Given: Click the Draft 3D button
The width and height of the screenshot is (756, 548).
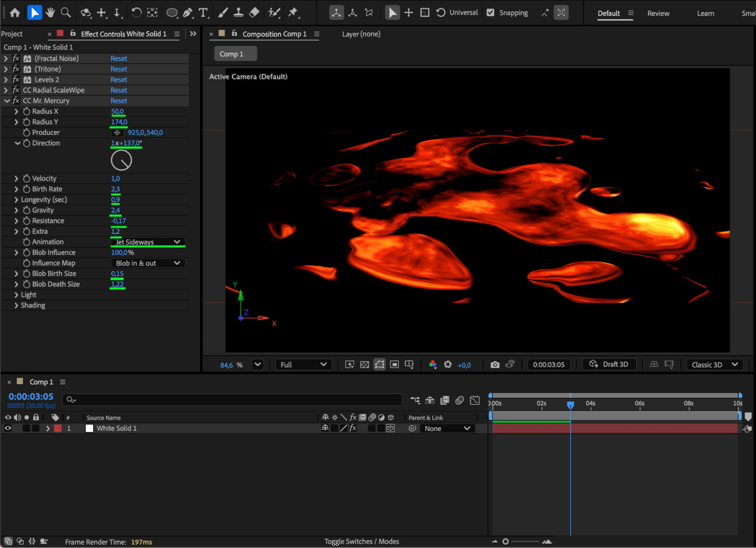Looking at the screenshot, I should point(609,364).
